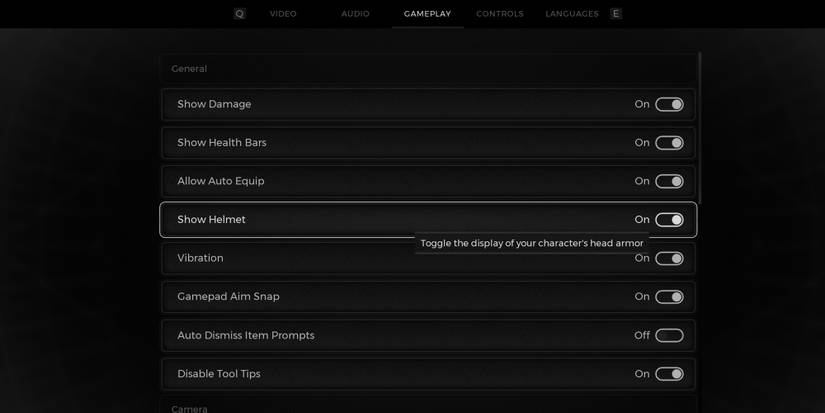
Task: Click the settings list scrollbar
Action: click(x=700, y=128)
